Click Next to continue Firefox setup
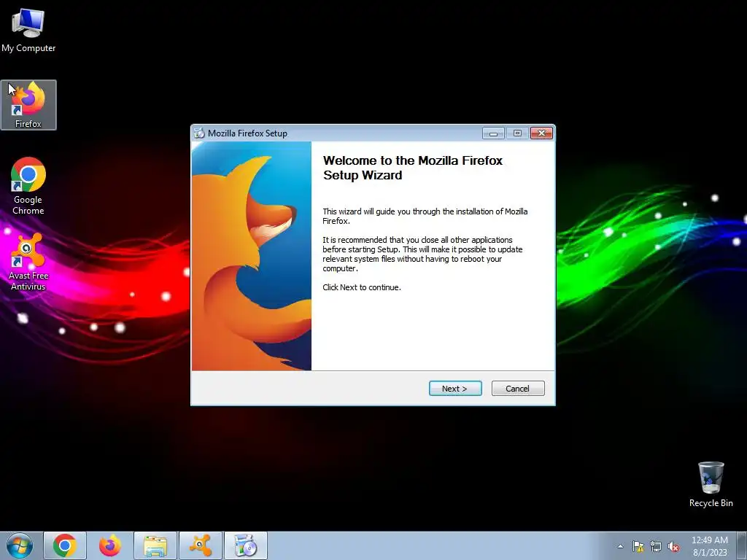The height and width of the screenshot is (560, 747). point(455,388)
